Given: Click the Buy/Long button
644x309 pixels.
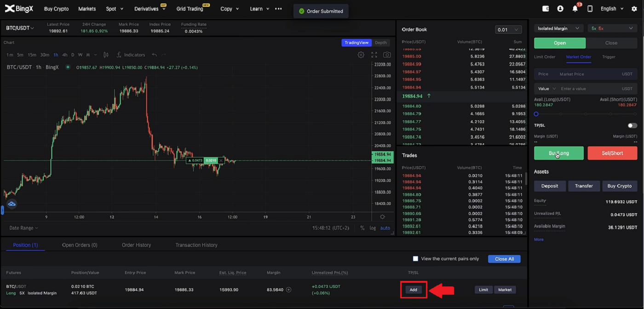Looking at the screenshot, I should click(559, 153).
